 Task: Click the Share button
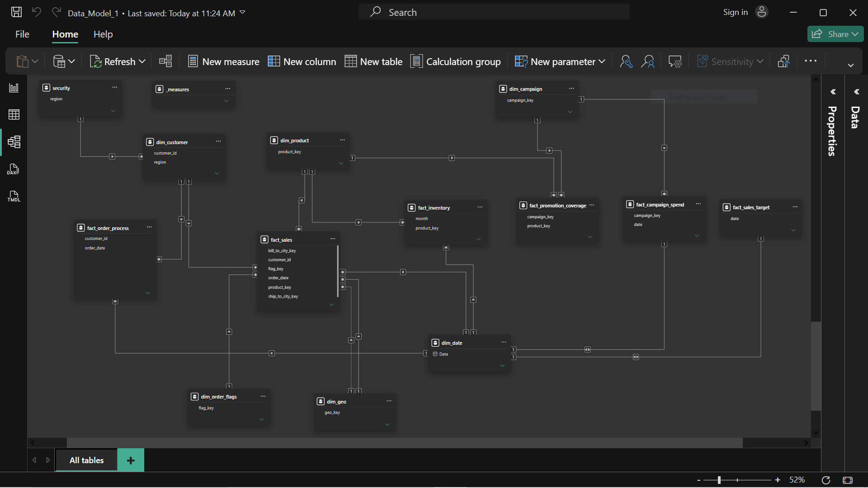click(835, 34)
